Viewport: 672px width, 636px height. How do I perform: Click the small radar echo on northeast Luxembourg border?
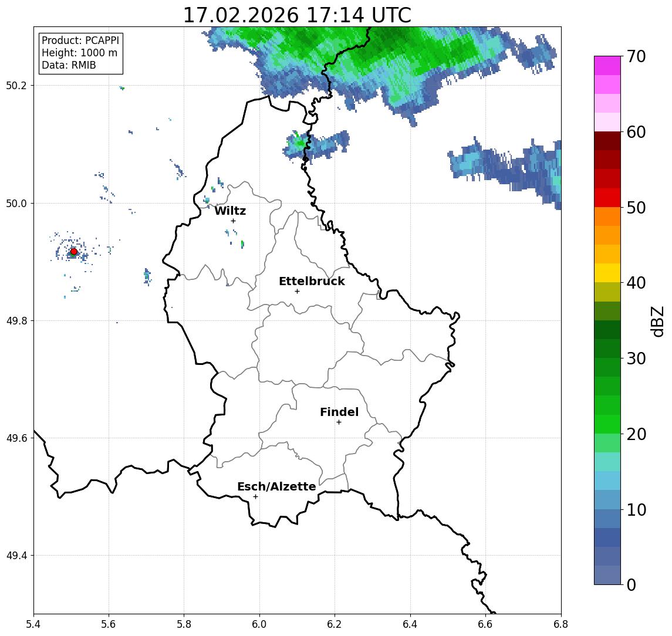[x=316, y=144]
